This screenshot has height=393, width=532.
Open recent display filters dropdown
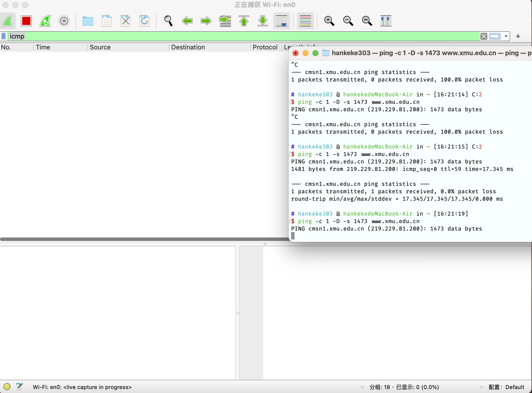pos(506,36)
